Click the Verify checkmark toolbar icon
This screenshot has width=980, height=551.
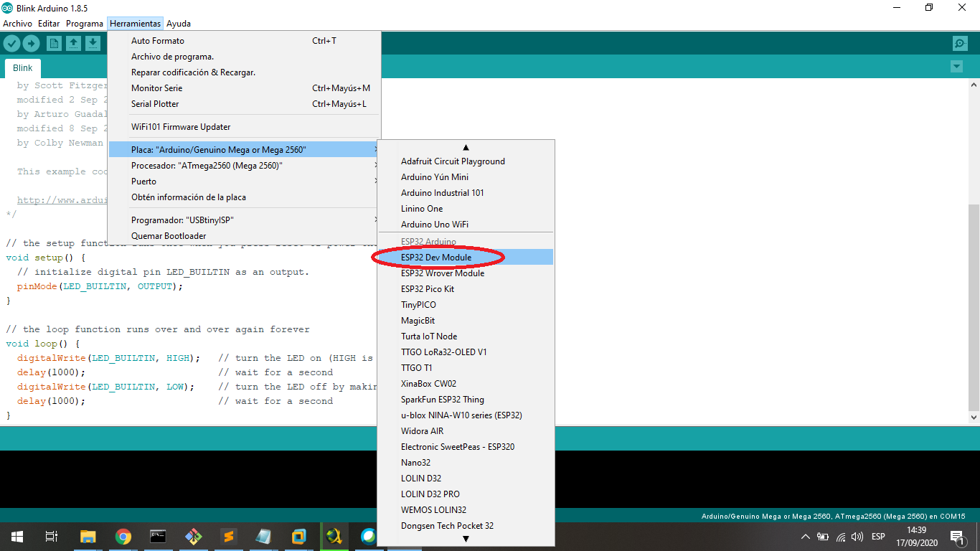(11, 44)
